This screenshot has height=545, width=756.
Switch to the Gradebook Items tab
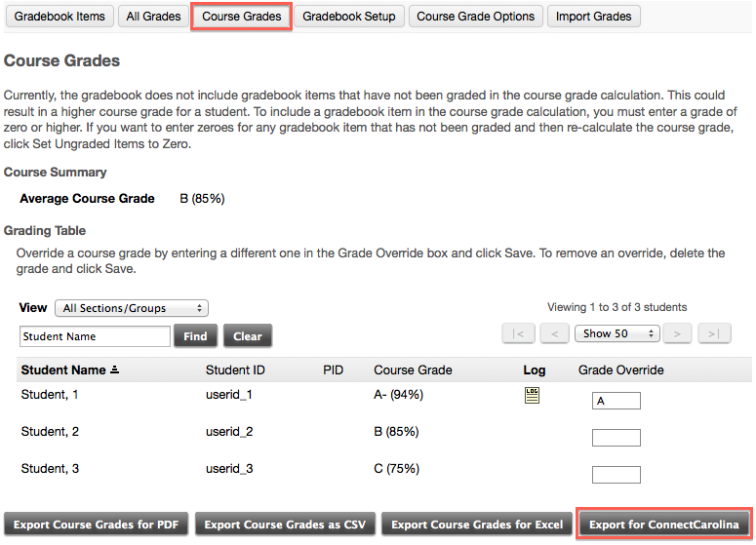tap(60, 16)
